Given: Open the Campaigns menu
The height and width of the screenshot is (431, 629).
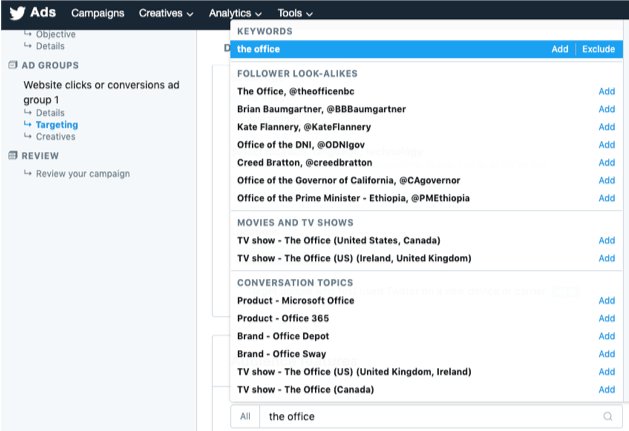Looking at the screenshot, I should pos(98,13).
